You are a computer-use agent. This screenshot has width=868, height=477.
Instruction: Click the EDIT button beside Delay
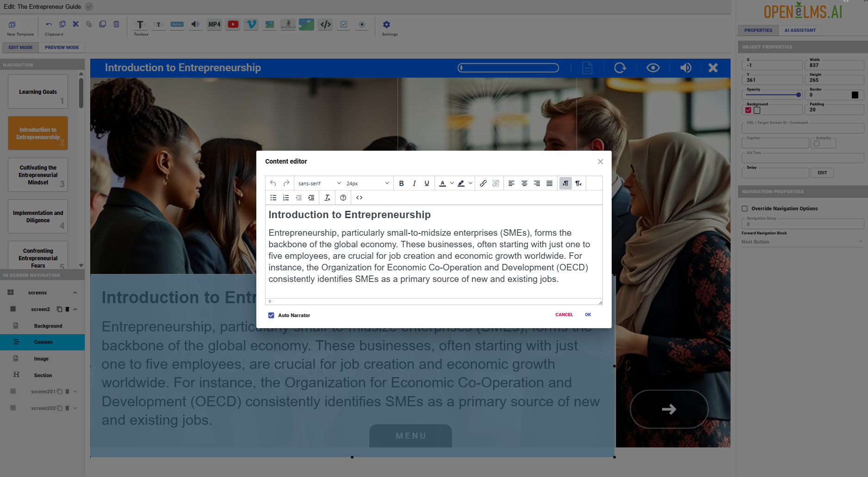coord(822,173)
